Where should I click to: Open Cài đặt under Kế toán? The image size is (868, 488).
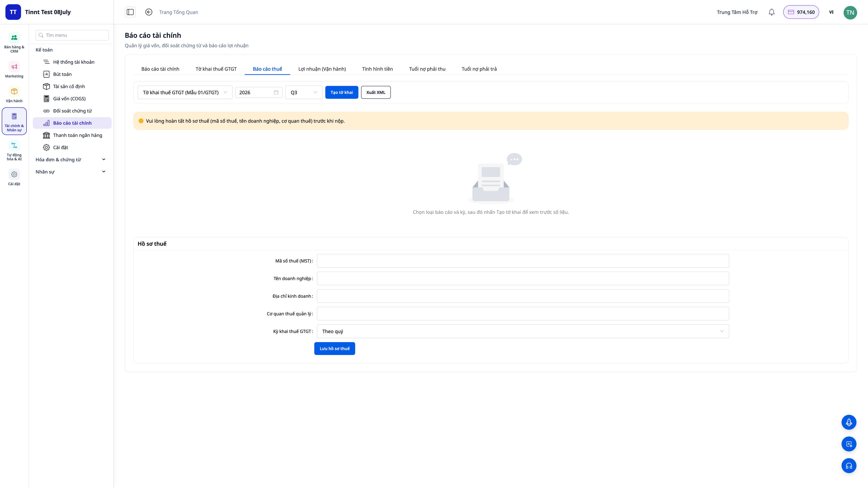pos(72,147)
